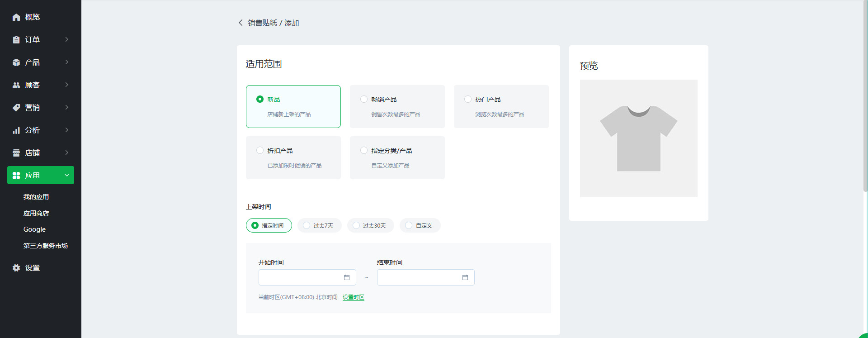
Task: Click the people icon for 顾客
Action: click(16, 85)
